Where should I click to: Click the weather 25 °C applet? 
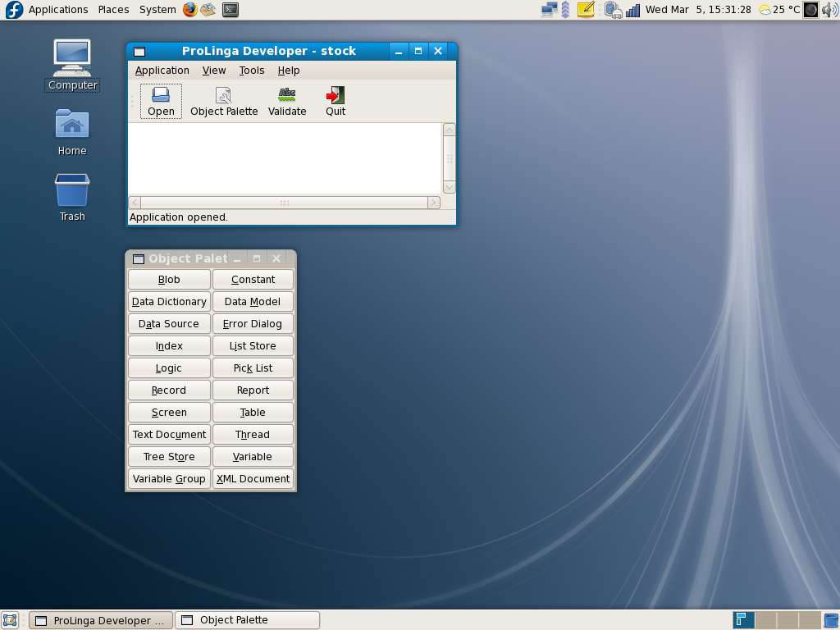(779, 10)
